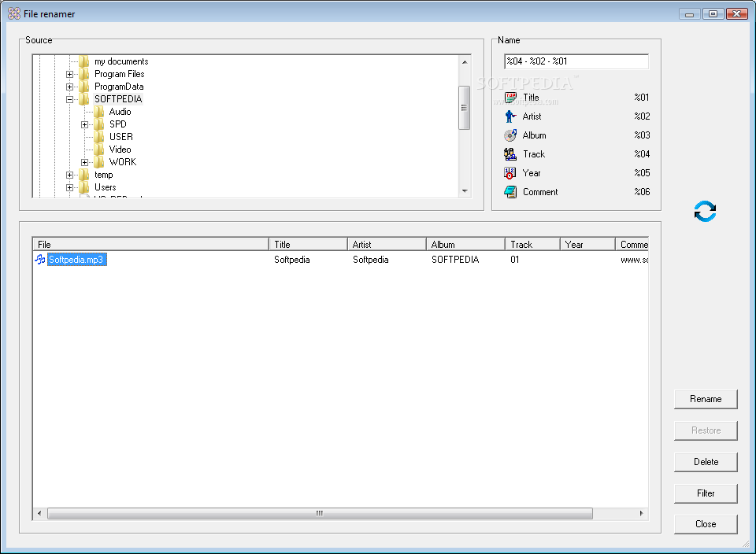This screenshot has width=756, height=554.
Task: Click the Program Files folder icon
Action: [x=84, y=74]
